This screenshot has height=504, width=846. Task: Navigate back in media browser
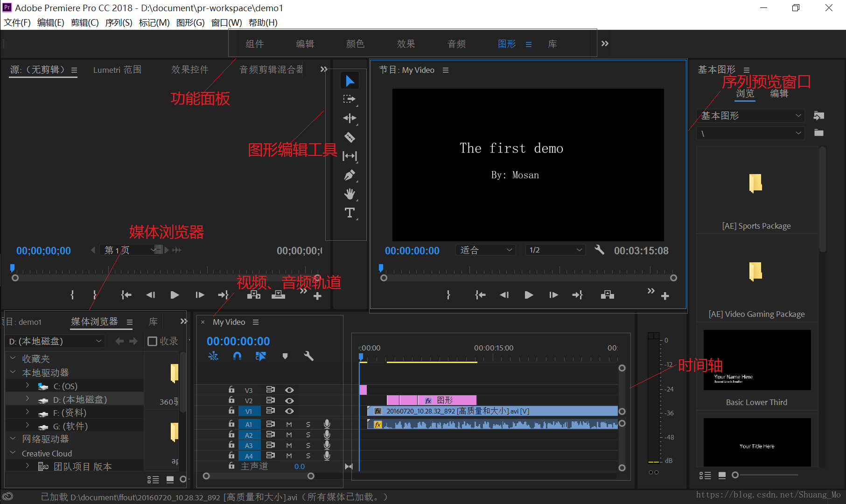119,341
